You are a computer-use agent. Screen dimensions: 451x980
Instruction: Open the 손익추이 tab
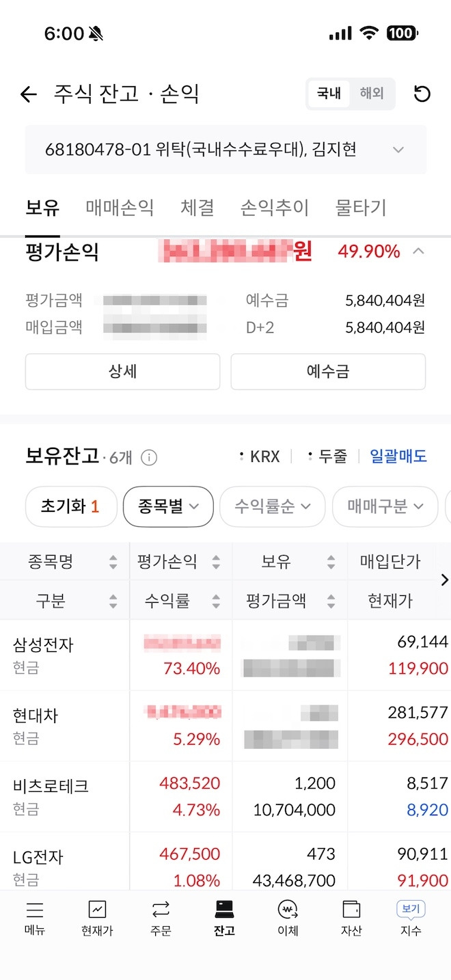[x=274, y=208]
